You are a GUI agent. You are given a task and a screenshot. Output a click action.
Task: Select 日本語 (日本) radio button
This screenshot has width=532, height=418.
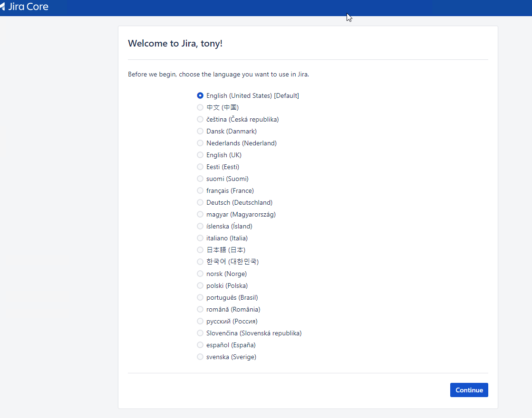200,250
